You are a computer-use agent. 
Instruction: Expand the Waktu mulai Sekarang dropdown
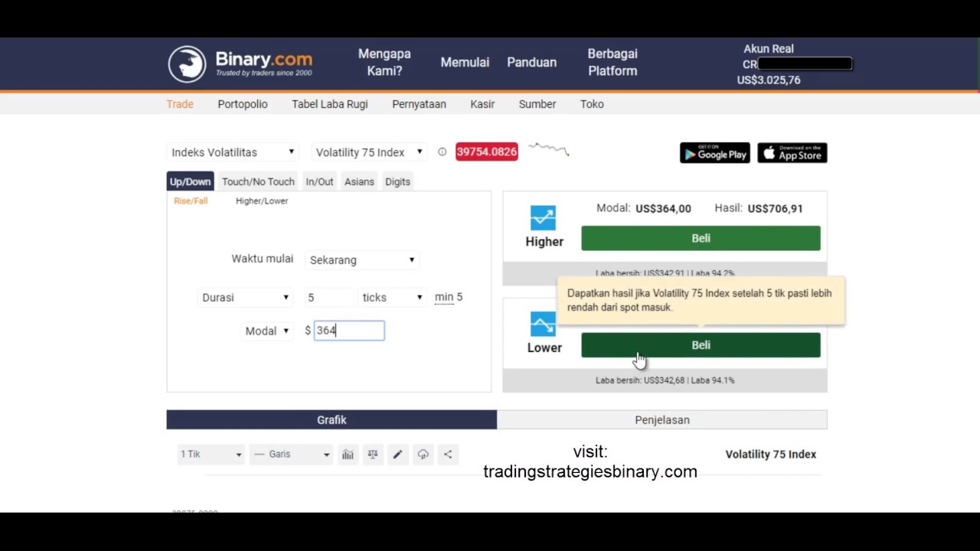(361, 260)
